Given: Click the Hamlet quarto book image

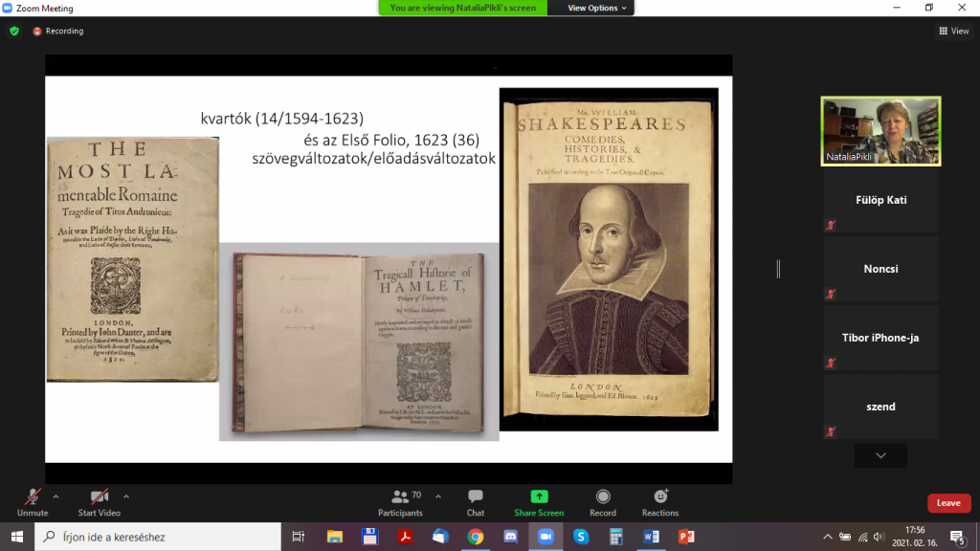Looking at the screenshot, I should pyautogui.click(x=360, y=342).
